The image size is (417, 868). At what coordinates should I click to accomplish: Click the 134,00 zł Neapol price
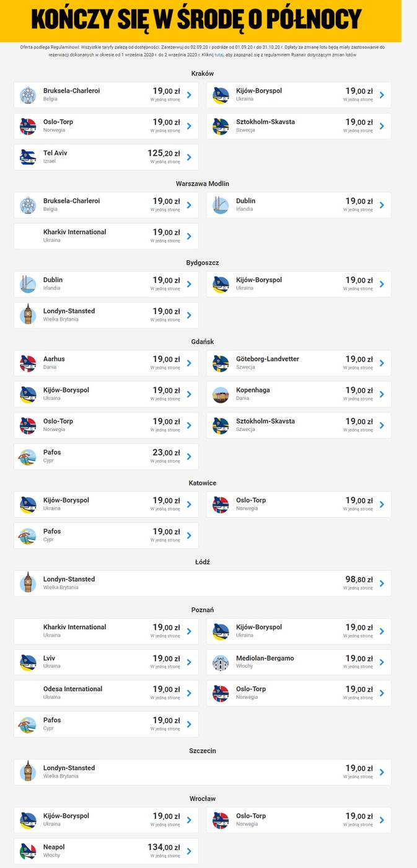(x=164, y=848)
